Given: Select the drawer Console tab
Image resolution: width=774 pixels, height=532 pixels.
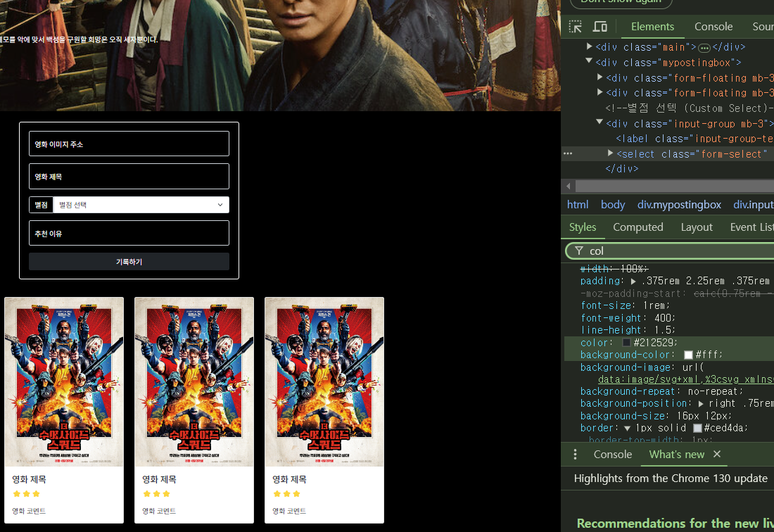Looking at the screenshot, I should point(613,455).
